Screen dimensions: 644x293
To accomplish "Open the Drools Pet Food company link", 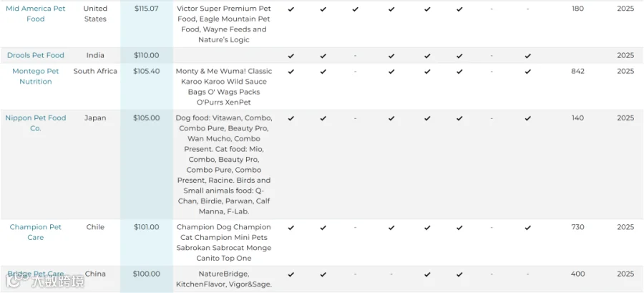I will coord(36,55).
